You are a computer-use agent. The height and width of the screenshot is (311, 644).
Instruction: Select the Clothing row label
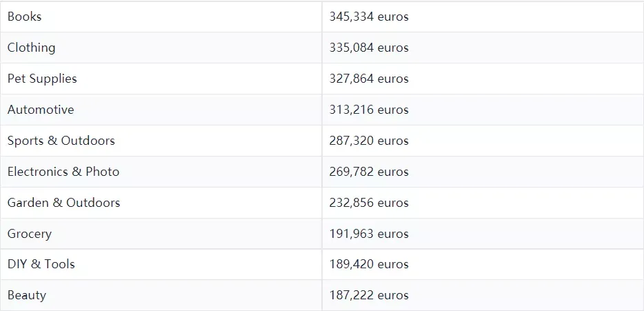pos(31,48)
